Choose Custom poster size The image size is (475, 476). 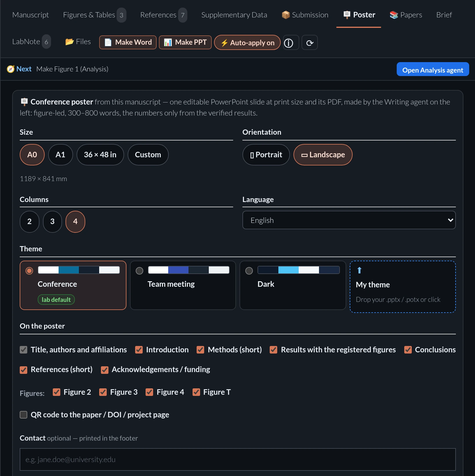(148, 155)
